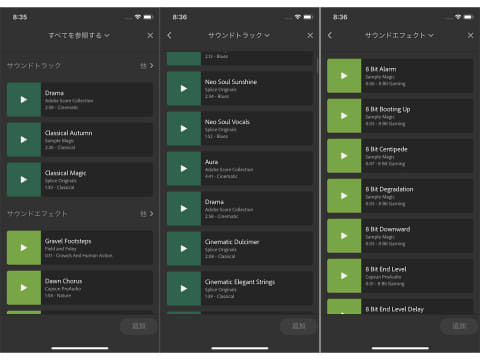The width and height of the screenshot is (480, 360).
Task: Select the Gravel Footsteps title
Action: pos(68,241)
